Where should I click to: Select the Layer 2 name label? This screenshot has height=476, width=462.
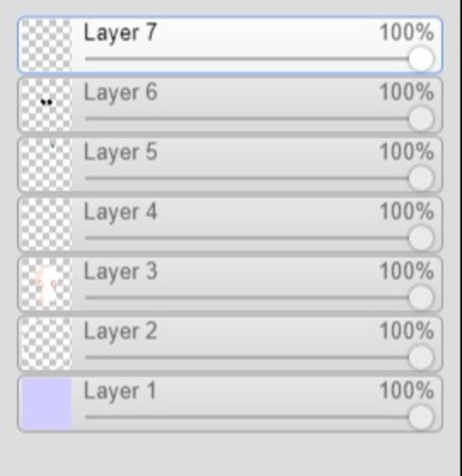point(120,331)
